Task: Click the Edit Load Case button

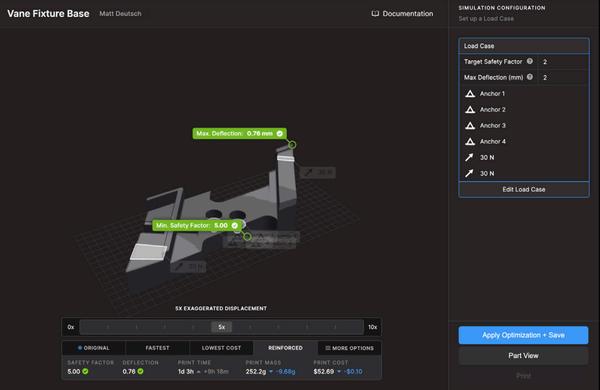Action: [523, 189]
